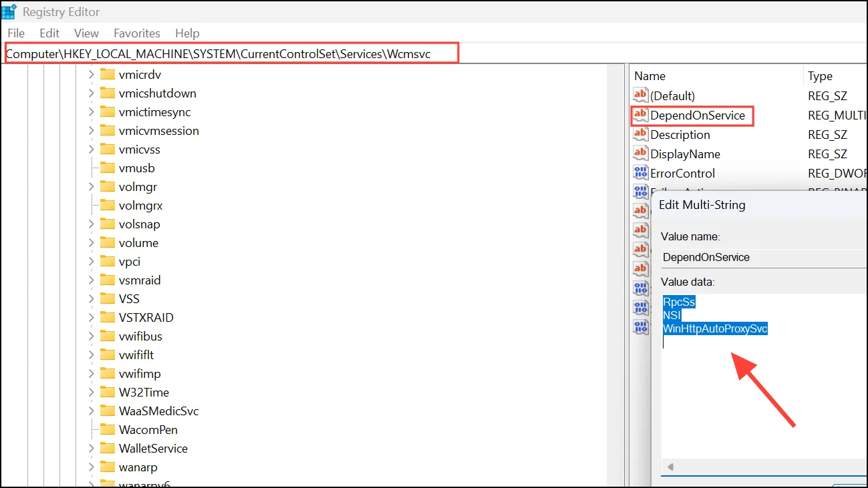Select the WaaSMedicSvc key label
This screenshot has width=868, height=488.
coord(159,411)
